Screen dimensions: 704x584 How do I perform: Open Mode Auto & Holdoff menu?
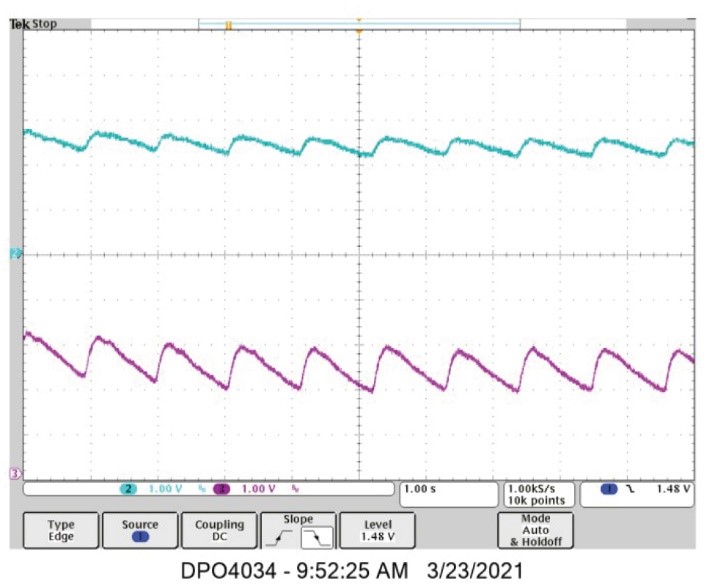[x=535, y=531]
